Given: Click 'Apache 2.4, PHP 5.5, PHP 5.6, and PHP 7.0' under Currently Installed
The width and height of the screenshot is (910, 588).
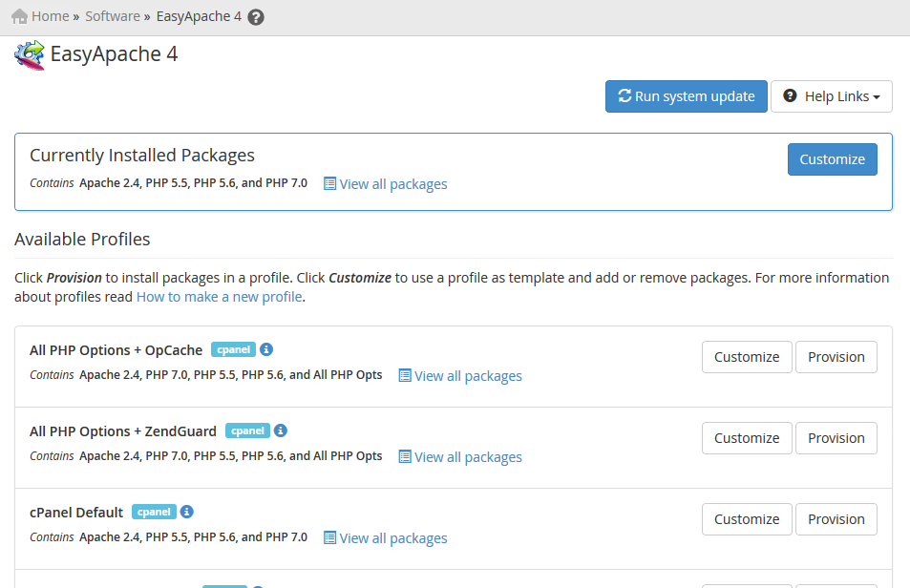Looking at the screenshot, I should pyautogui.click(x=193, y=183).
